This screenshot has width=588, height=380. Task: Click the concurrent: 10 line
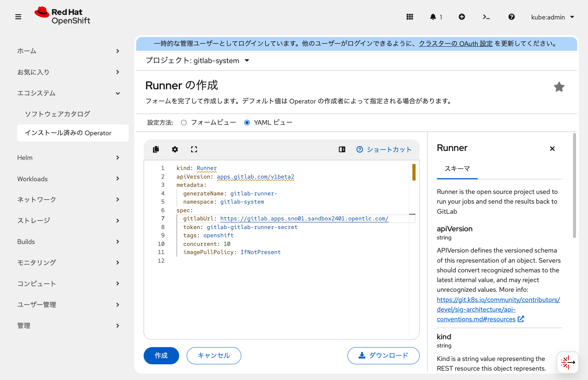(x=207, y=244)
